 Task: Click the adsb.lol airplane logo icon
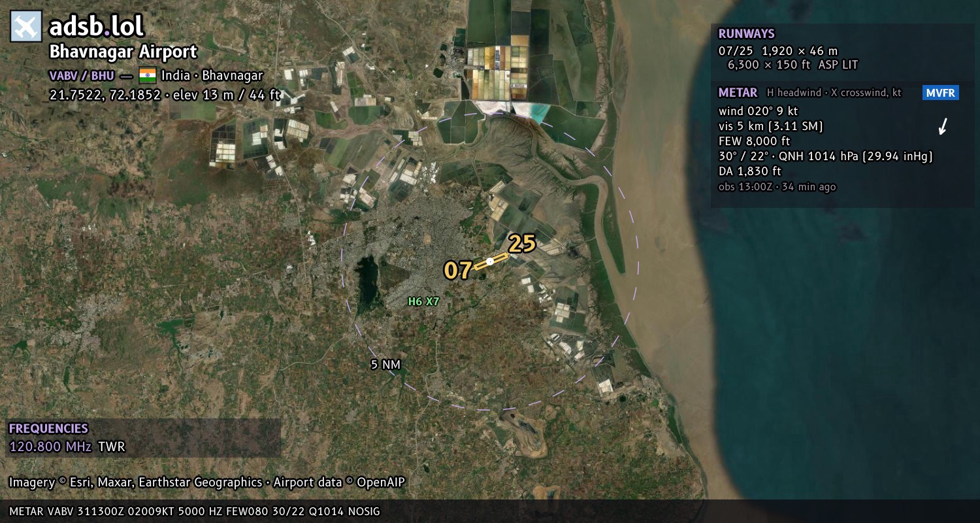click(x=26, y=27)
